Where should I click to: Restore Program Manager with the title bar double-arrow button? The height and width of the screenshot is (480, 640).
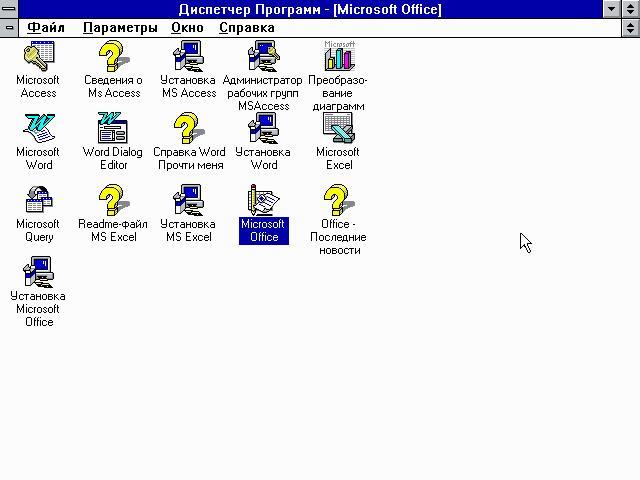(x=631, y=9)
